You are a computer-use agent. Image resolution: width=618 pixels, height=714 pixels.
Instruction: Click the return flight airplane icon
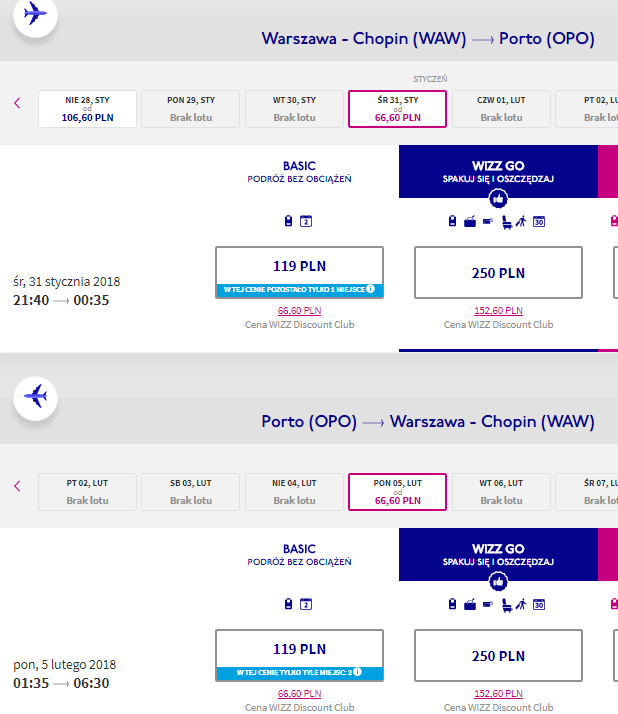pos(36,398)
